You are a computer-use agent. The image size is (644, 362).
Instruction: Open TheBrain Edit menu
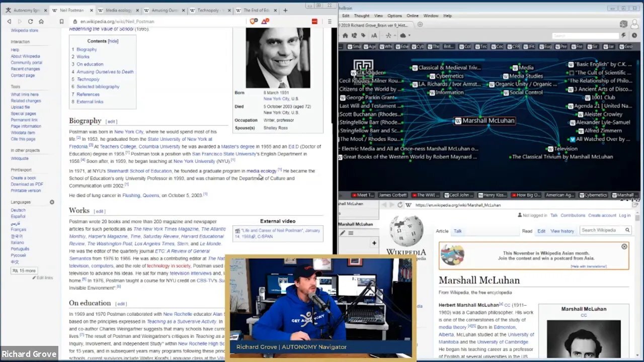coord(346,16)
